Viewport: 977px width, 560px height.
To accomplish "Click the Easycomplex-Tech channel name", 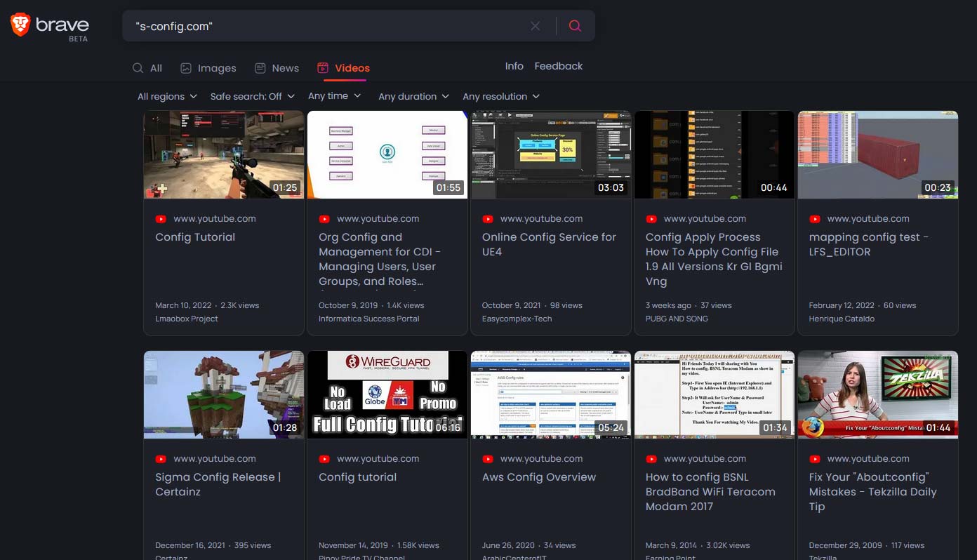I will click(x=517, y=319).
